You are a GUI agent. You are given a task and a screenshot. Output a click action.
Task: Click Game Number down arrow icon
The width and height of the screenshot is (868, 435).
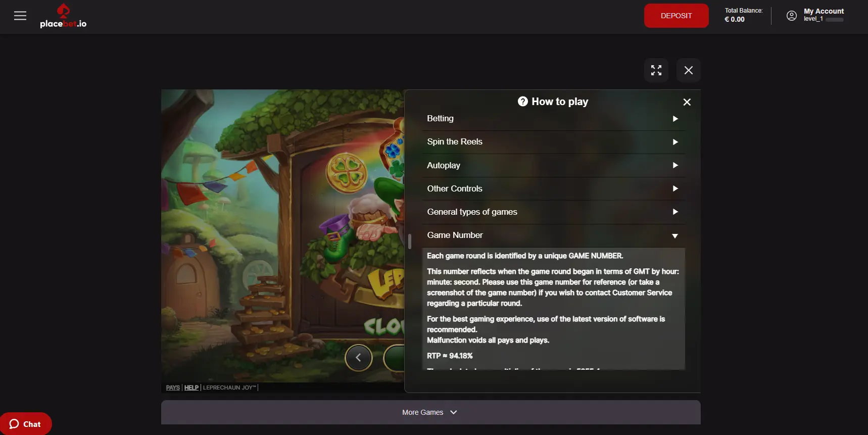(x=675, y=236)
